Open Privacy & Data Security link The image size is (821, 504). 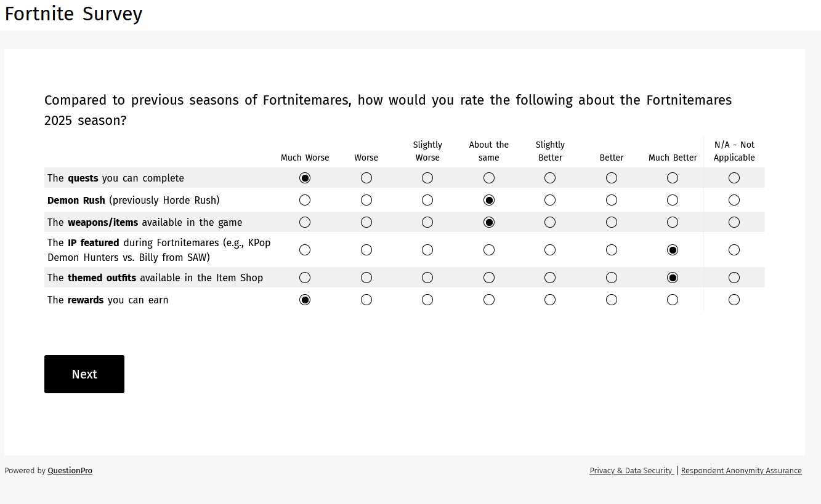click(x=631, y=471)
